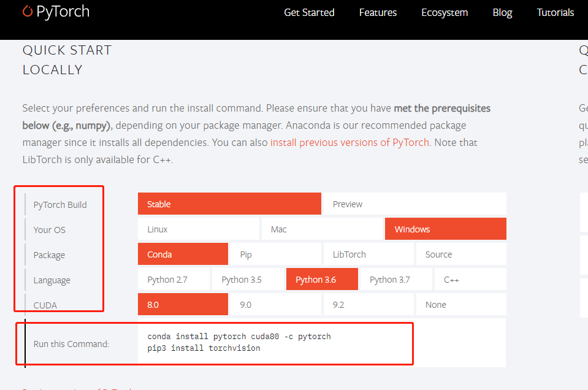Image resolution: width=588 pixels, height=390 pixels.
Task: Click the PyTorch Build row label
Action: click(60, 205)
